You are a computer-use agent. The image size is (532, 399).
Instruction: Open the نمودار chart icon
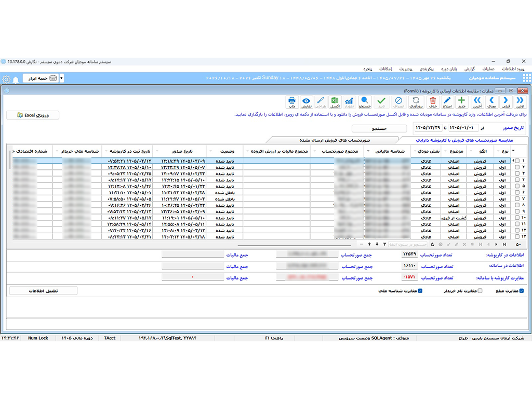(349, 102)
